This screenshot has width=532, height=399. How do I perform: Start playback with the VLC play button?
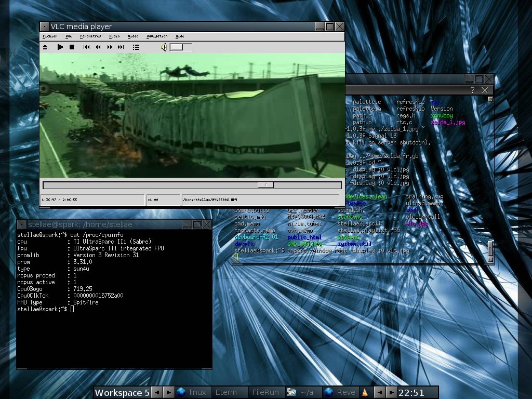click(x=60, y=47)
